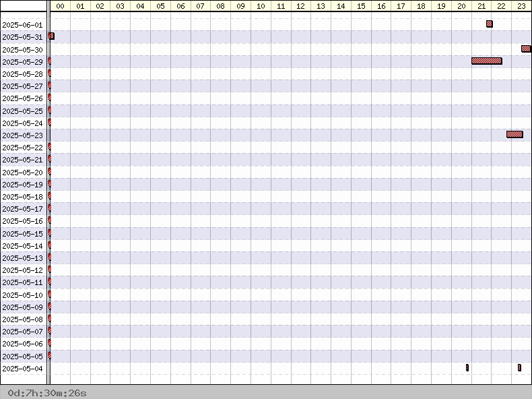Click the hour 09 column header
This screenshot has width=532, height=399.
click(240, 6)
